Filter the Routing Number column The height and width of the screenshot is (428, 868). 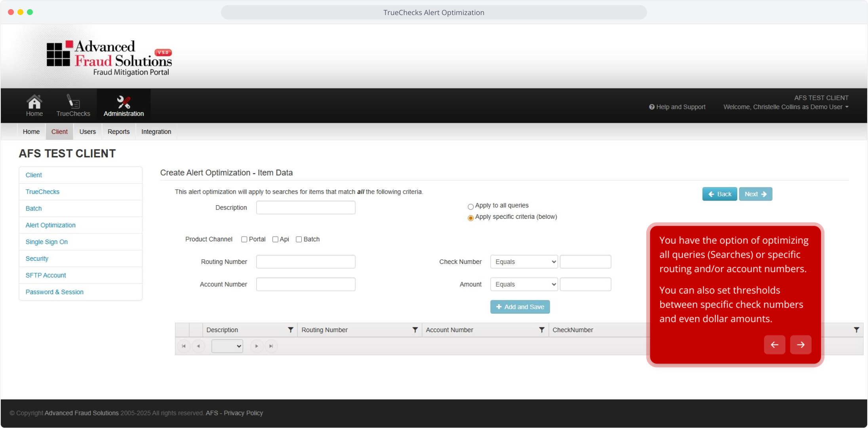pos(415,330)
